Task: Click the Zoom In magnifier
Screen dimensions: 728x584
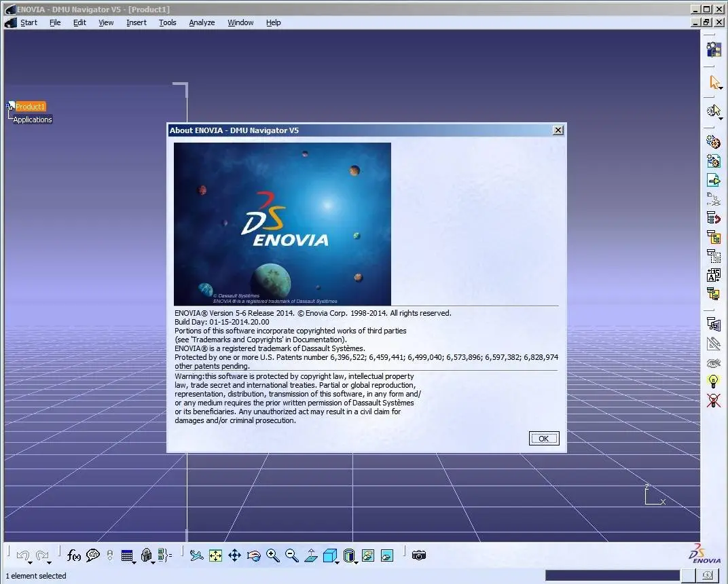Action: tap(273, 555)
